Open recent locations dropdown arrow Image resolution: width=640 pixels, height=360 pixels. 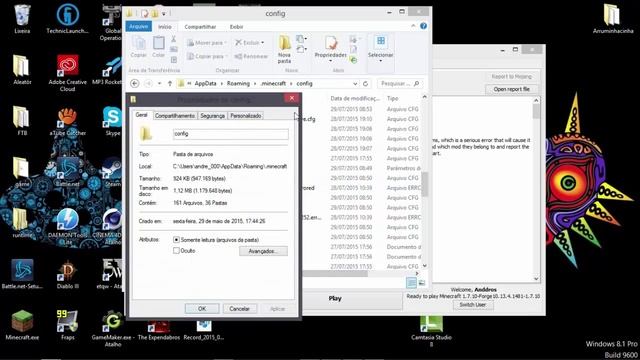159,83
